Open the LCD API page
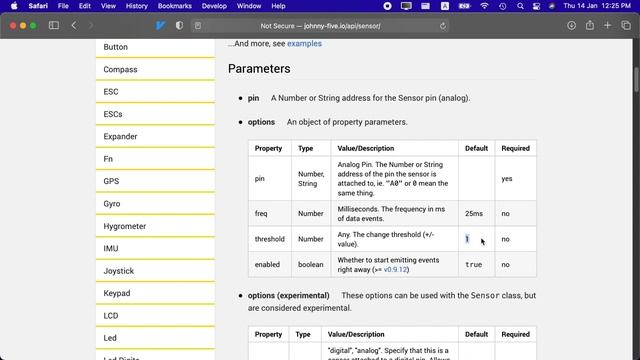This screenshot has height=360, width=640. tap(156, 316)
